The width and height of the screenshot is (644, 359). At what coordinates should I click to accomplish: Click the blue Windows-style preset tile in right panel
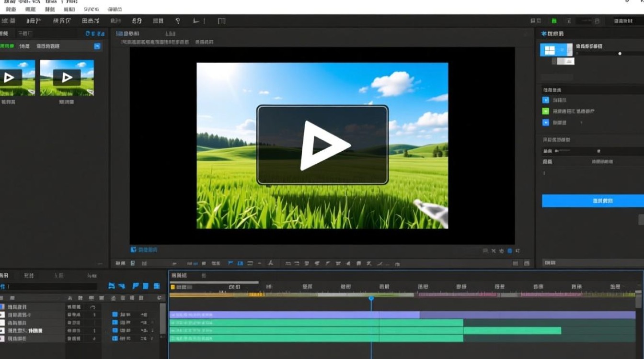550,50
